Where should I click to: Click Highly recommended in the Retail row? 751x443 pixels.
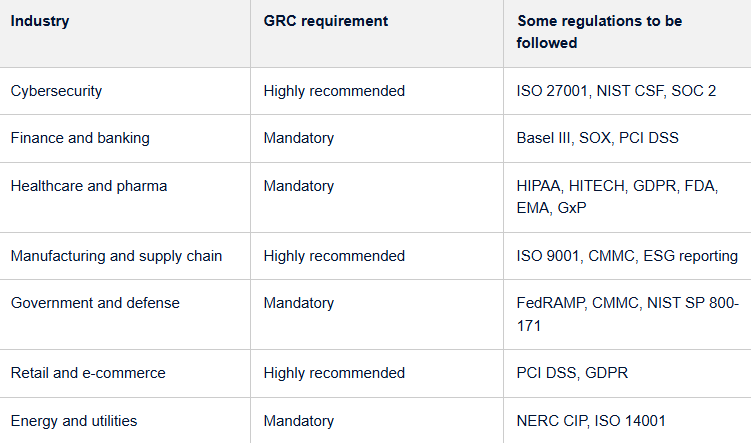tap(334, 373)
